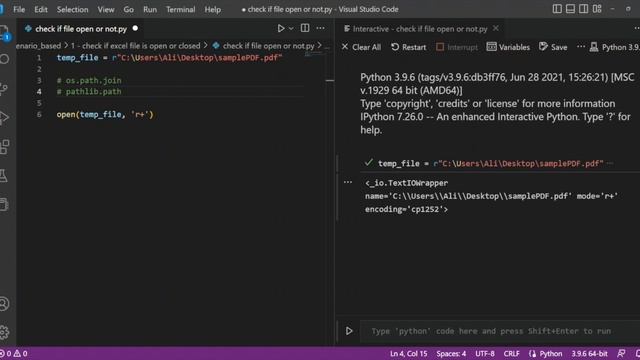Viewport: 640px width, 360px height.
Task: Open the Explorer view in activity bar
Action: pyautogui.click(x=4, y=32)
